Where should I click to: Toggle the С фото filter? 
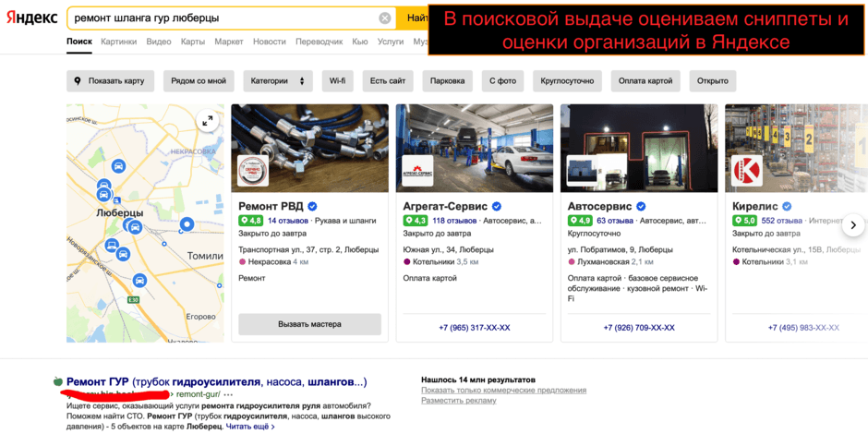coord(502,80)
